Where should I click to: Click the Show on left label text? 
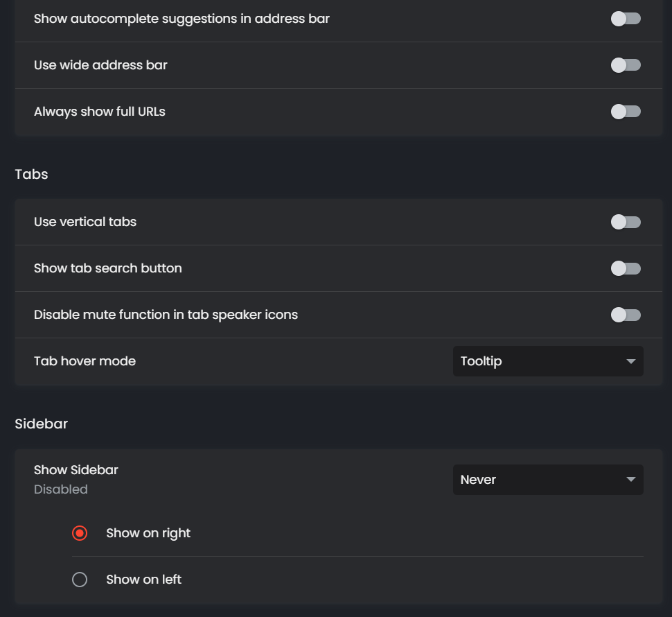(x=143, y=580)
